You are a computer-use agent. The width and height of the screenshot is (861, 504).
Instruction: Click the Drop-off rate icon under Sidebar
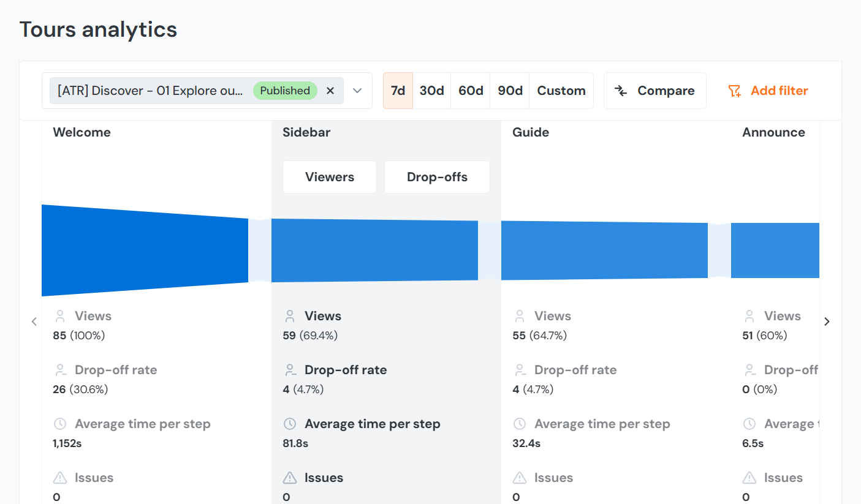coord(290,370)
